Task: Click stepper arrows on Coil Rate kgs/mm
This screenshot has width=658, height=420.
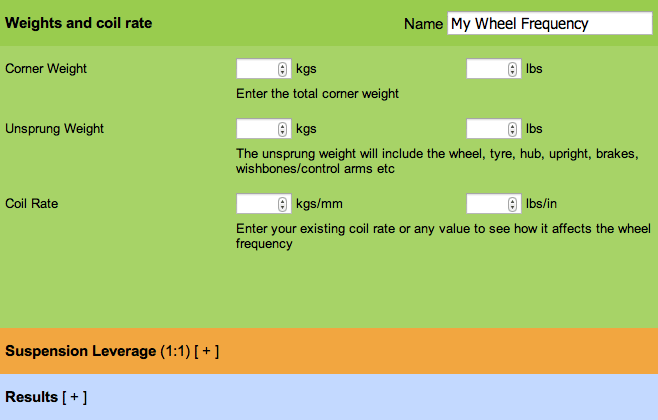Action: pos(282,204)
